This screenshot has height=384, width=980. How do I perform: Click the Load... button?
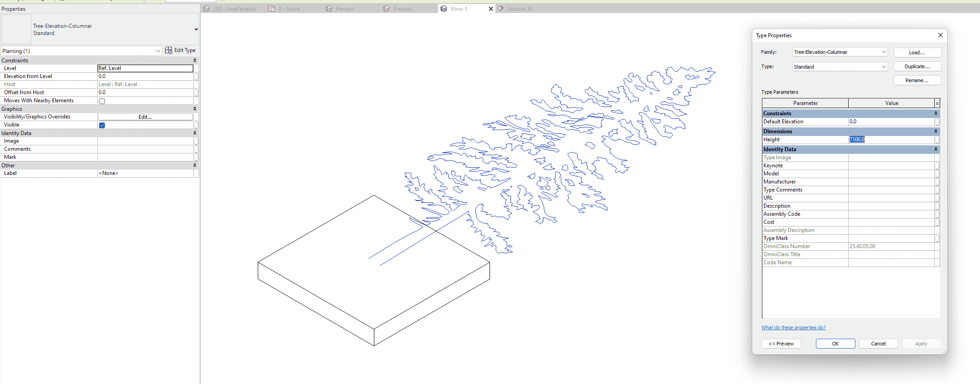click(917, 52)
